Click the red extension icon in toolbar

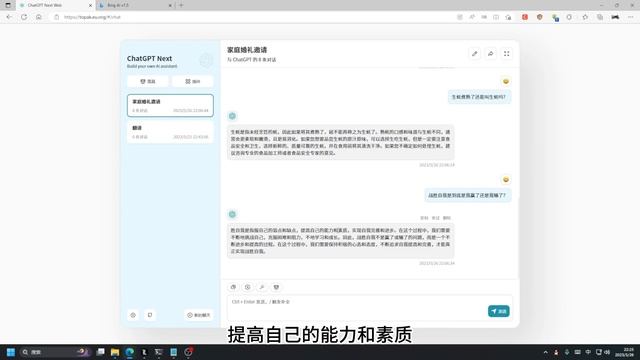click(525, 17)
